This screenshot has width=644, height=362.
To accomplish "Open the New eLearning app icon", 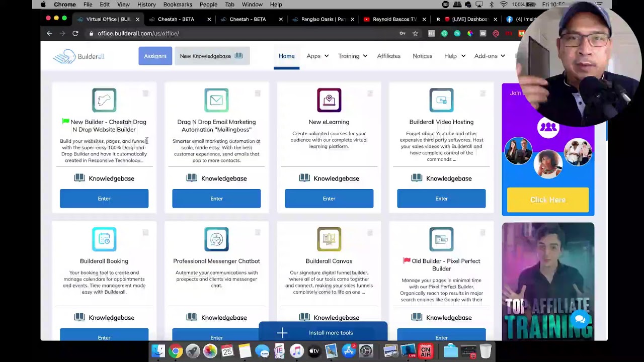I will [x=329, y=100].
